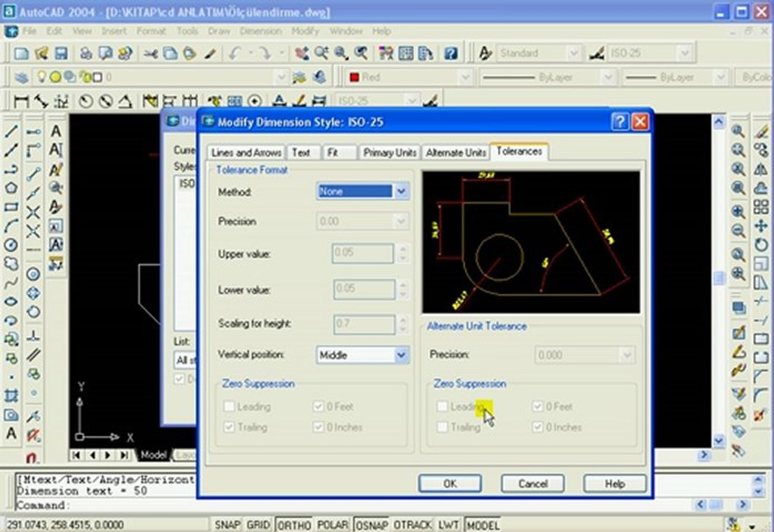Open the Format menu
Image resolution: width=774 pixels, height=532 pixels.
point(151,31)
